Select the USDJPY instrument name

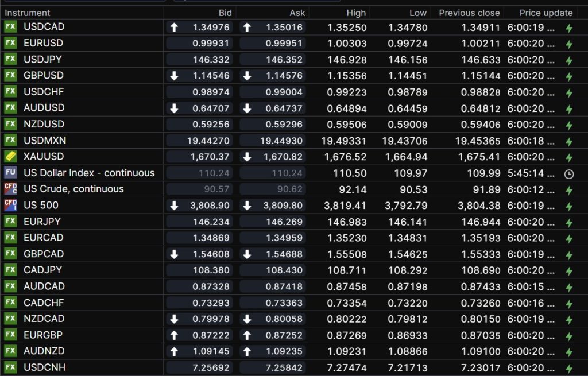[x=43, y=59]
